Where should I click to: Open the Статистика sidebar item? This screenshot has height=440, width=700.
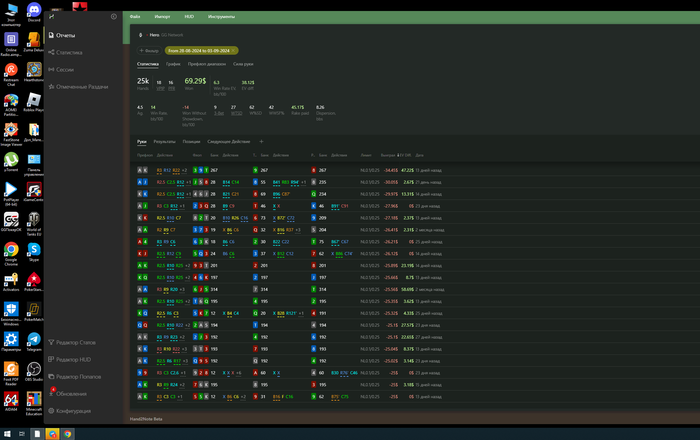pos(66,53)
